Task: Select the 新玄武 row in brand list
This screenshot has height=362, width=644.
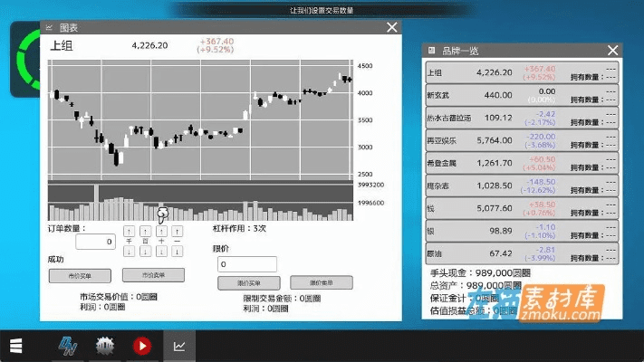Action: click(x=522, y=95)
